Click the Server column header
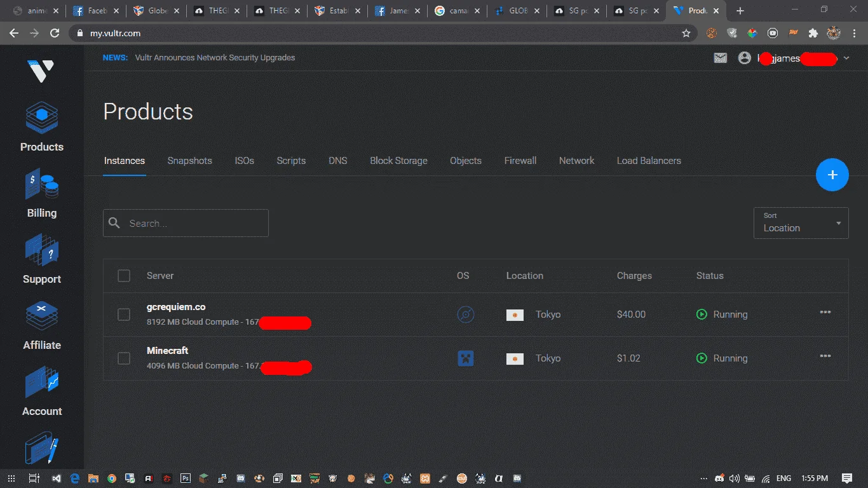 (160, 276)
